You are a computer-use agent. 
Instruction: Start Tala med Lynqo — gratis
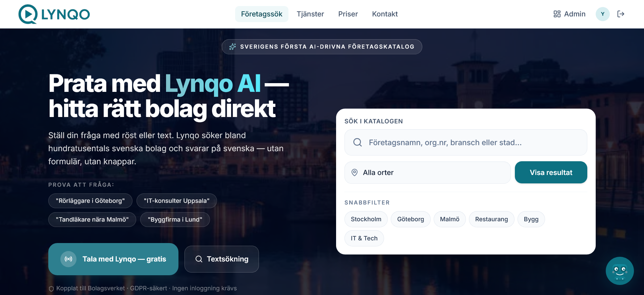click(x=113, y=259)
